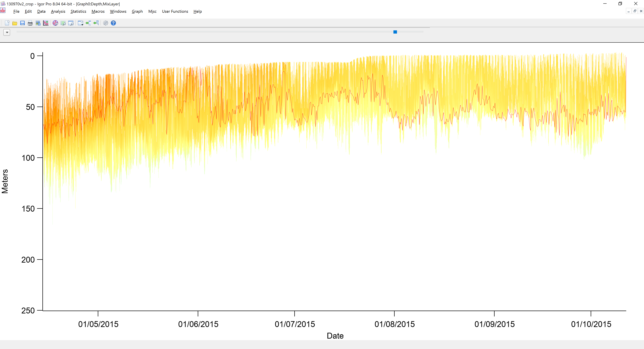
Task: Click the blue slider handle
Action: click(395, 32)
